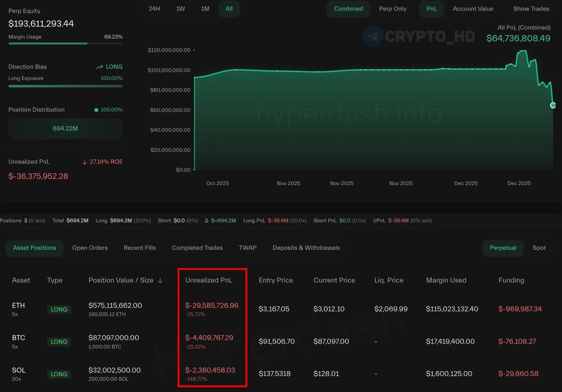This screenshot has width=562, height=392.
Task: Switch chart to Combined view
Action: tap(348, 9)
